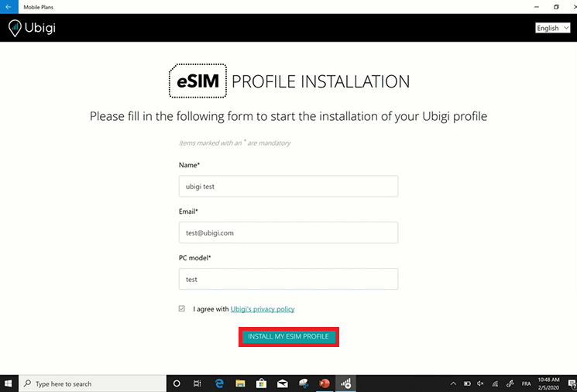Open the Ubigi's privacy policy link
The width and height of the screenshot is (577, 392).
(263, 309)
